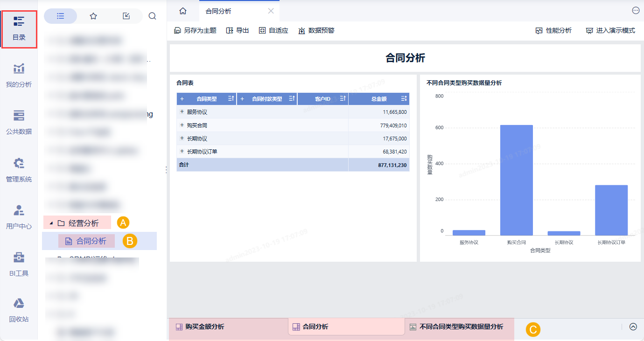
Task: Close the 合同分析 top tab
Action: click(x=271, y=11)
